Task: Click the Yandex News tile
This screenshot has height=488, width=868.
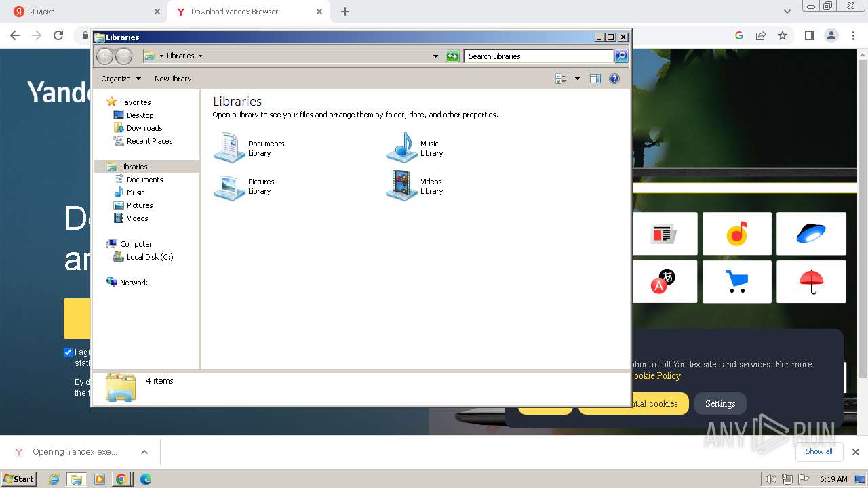Action: (x=665, y=233)
